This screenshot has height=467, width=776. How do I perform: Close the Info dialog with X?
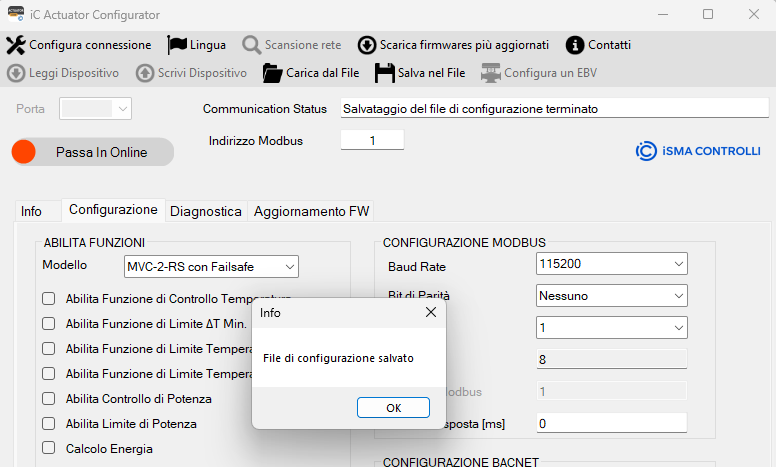[x=431, y=313]
